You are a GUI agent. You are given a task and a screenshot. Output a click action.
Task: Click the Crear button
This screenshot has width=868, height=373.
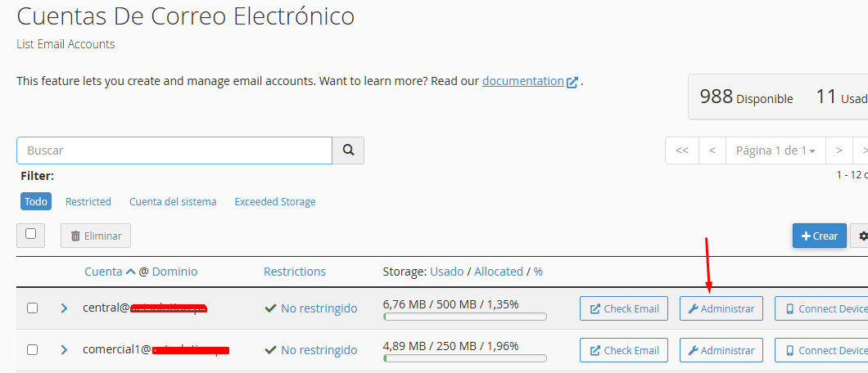[819, 236]
